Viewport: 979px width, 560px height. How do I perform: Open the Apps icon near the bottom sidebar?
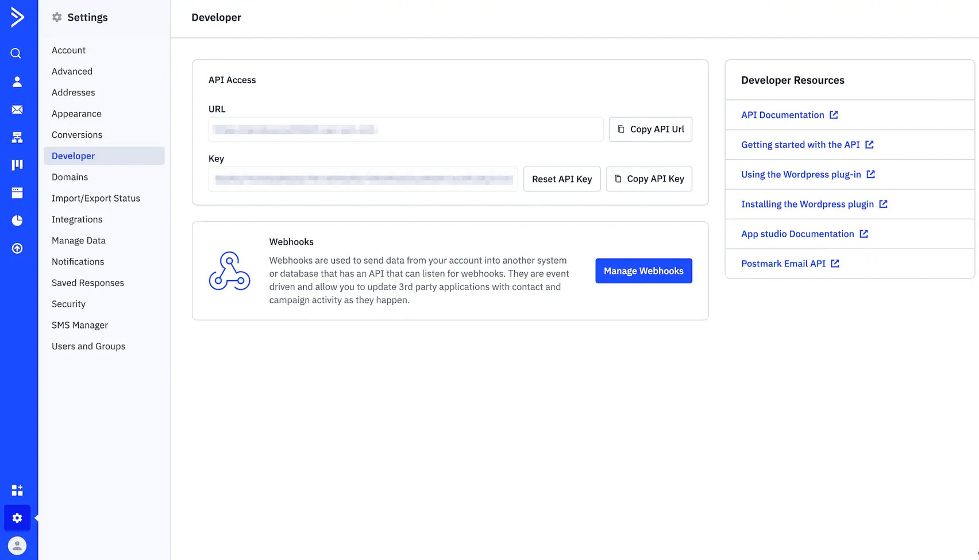click(17, 490)
